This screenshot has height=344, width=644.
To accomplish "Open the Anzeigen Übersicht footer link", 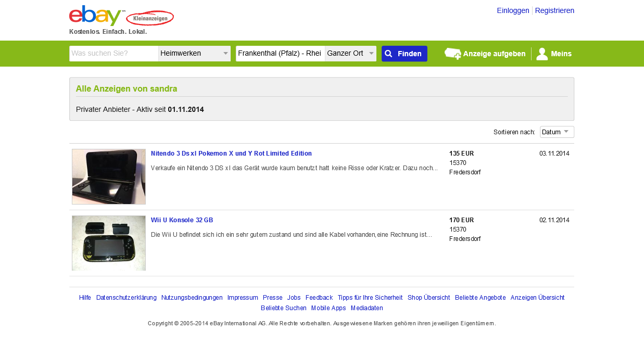I will 538,298.
